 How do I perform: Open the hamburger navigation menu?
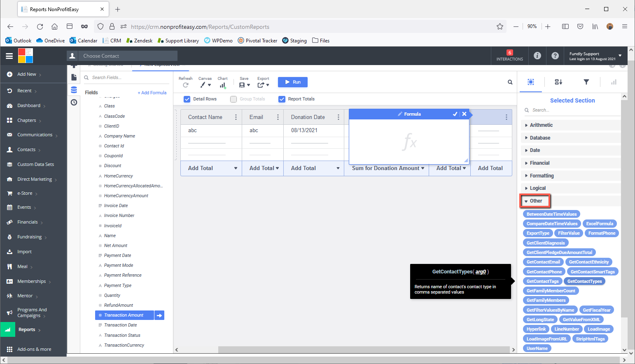9,56
